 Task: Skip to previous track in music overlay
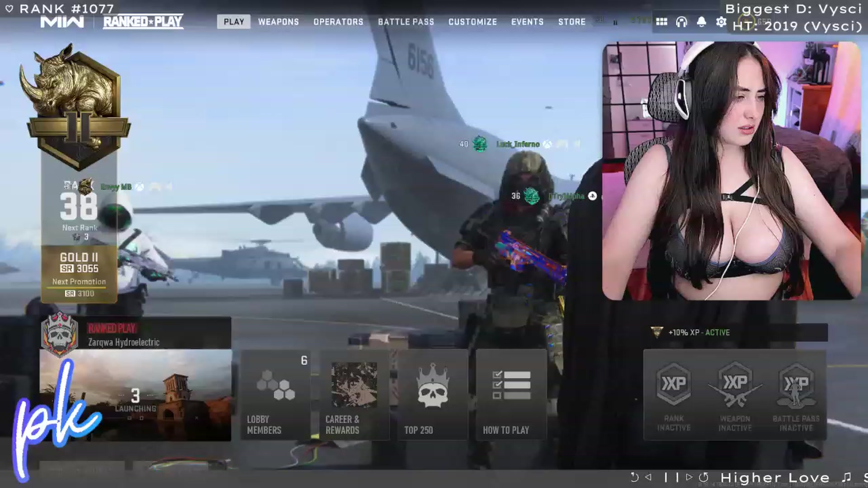tap(649, 477)
